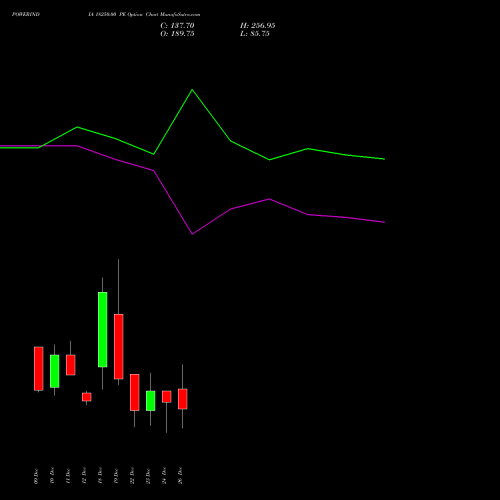
Task: Select the 19 Dec date label
Action: (x=116, y=476)
